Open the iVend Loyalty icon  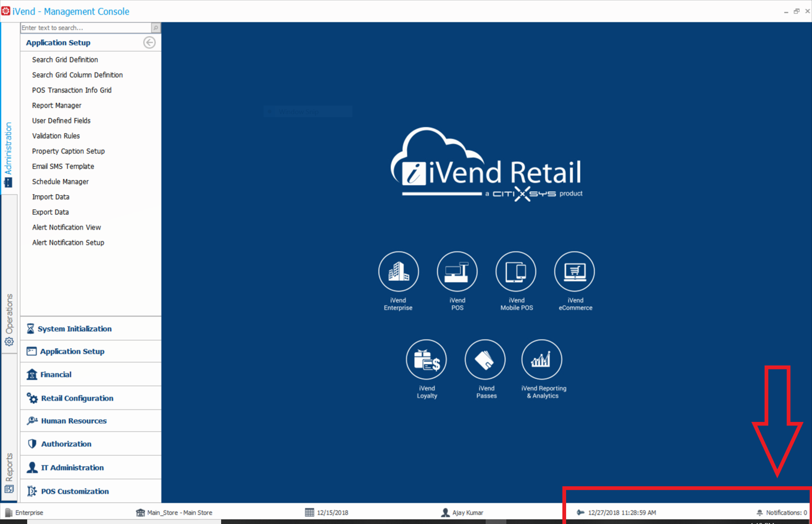(x=426, y=359)
